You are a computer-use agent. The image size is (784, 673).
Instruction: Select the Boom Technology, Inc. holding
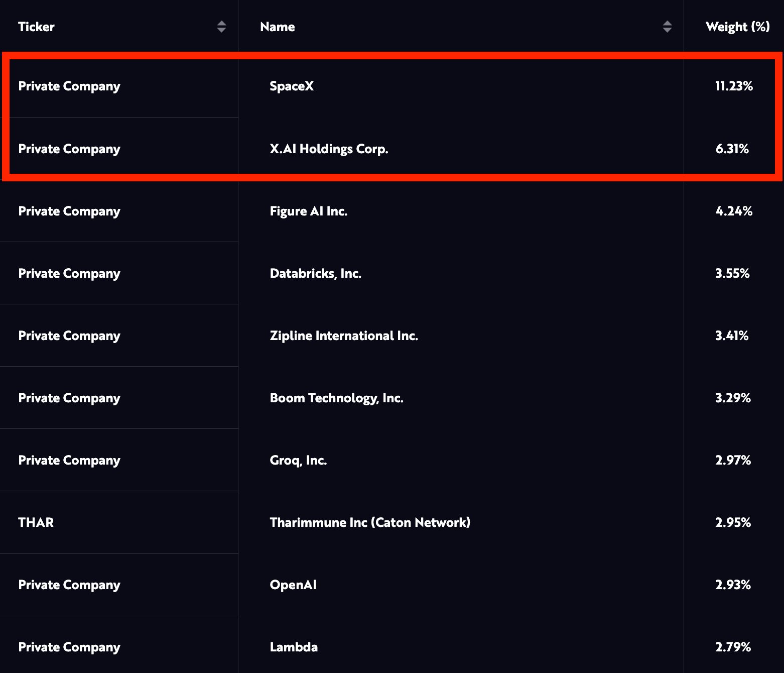tap(336, 398)
